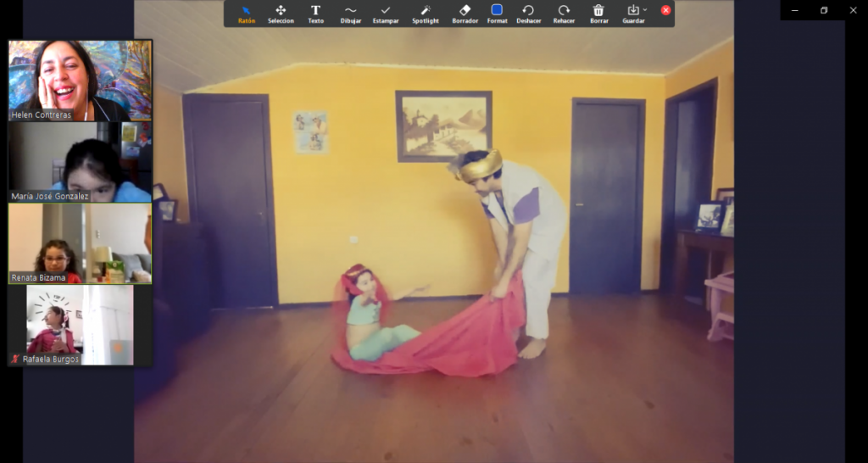
Task: Clear annotations with the Borrar trash icon
Action: [598, 14]
